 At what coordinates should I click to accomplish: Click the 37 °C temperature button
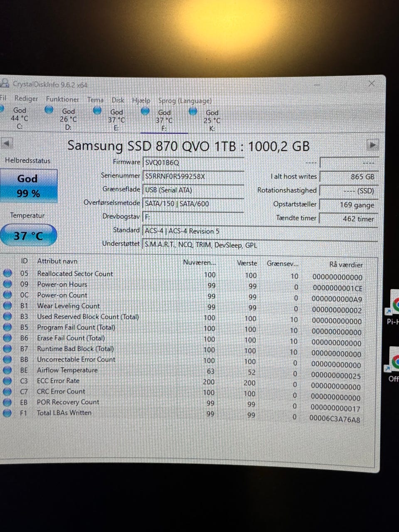pos(28,235)
